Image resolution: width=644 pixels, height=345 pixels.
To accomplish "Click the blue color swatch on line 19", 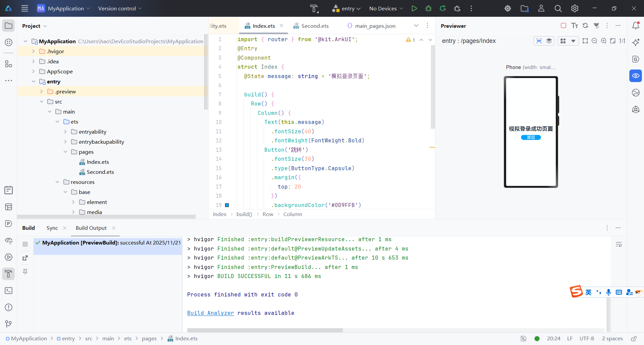I will pos(227,205).
